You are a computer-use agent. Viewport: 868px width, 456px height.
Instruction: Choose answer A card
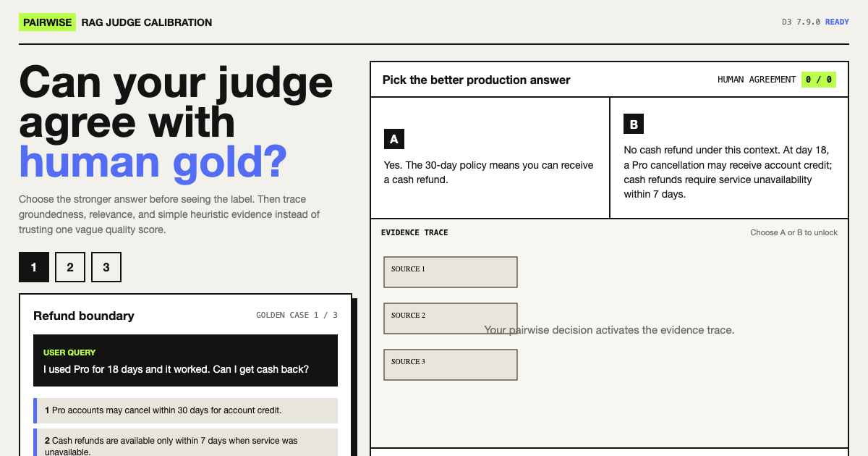(490, 158)
